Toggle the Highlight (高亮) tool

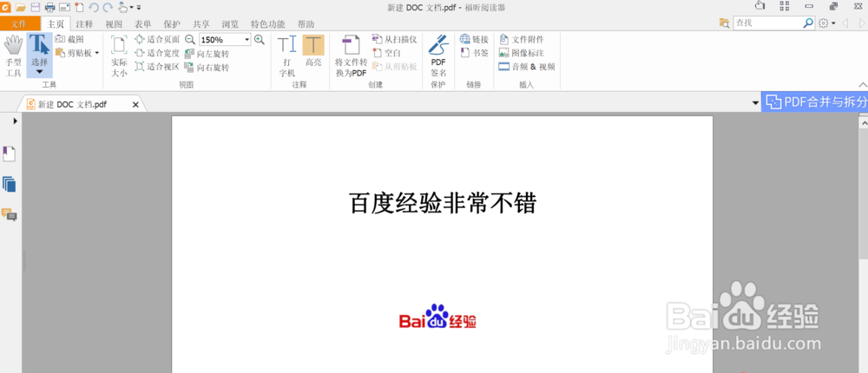pos(313,51)
